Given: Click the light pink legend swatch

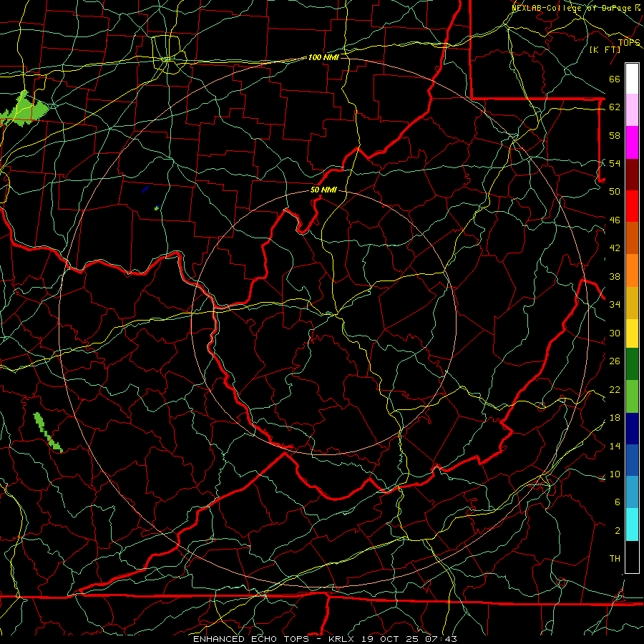Looking at the screenshot, I should click(x=632, y=109).
